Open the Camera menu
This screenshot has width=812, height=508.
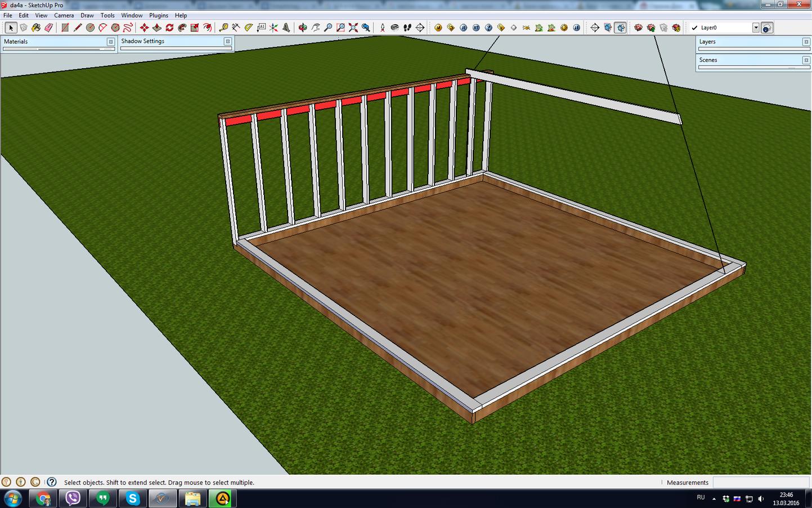(x=64, y=15)
